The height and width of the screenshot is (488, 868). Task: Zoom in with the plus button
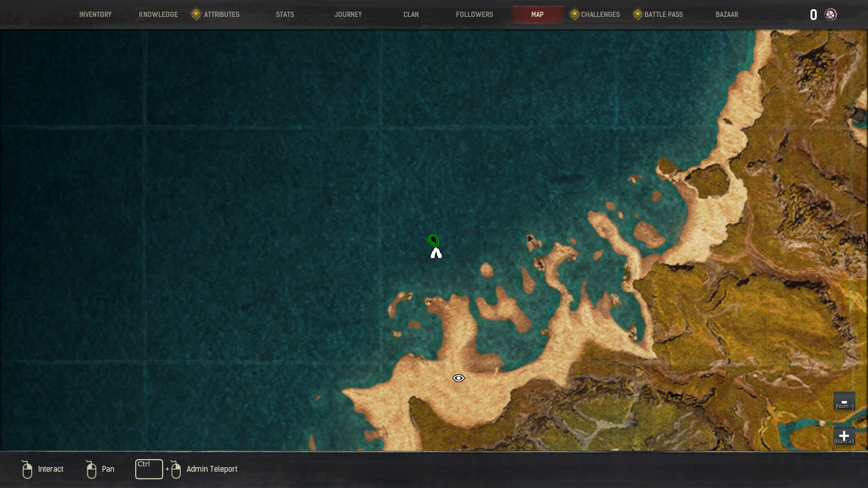[844, 436]
